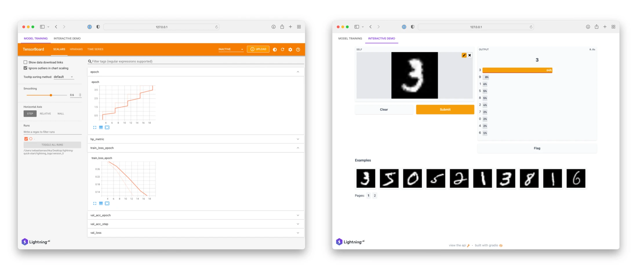
Task: Select RELATIVE horizontal axis option
Action: 45,114
